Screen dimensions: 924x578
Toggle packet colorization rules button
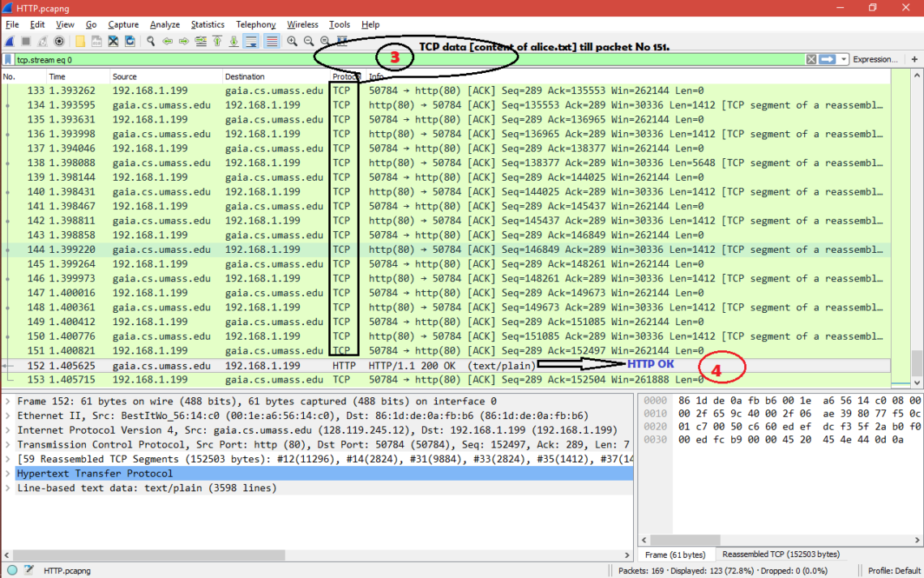click(272, 41)
